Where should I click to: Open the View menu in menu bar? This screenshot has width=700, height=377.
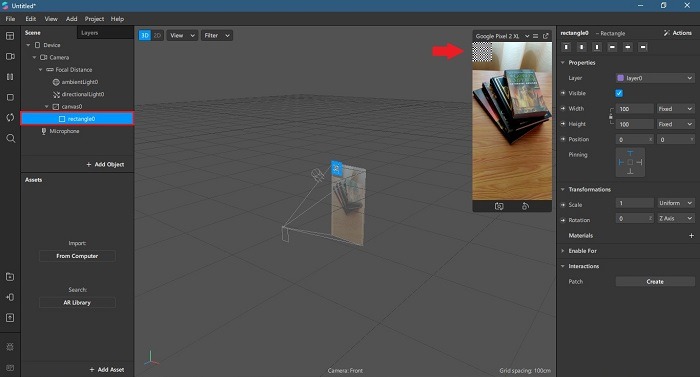point(51,19)
